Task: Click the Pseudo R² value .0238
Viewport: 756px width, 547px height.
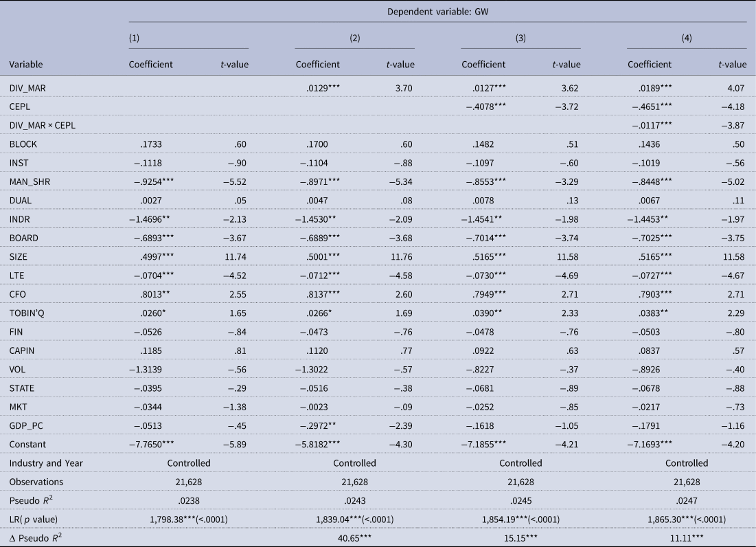Action: (189, 482)
